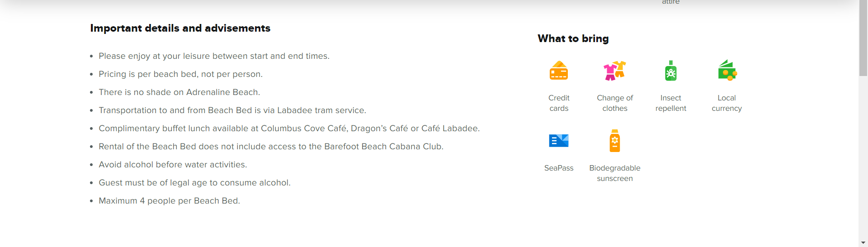The width and height of the screenshot is (868, 247).
Task: Click the scrollbar down arrow
Action: [863, 243]
